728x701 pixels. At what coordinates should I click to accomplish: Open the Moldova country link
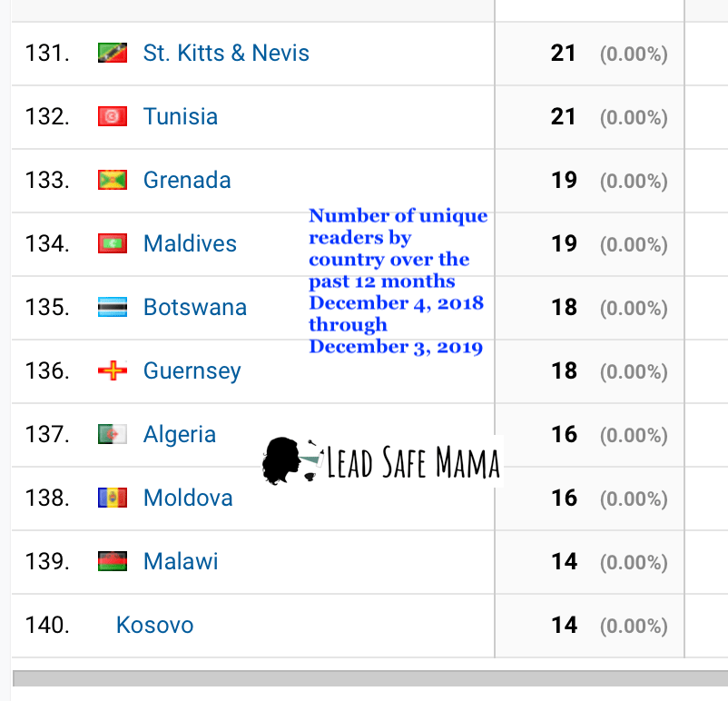coord(188,499)
